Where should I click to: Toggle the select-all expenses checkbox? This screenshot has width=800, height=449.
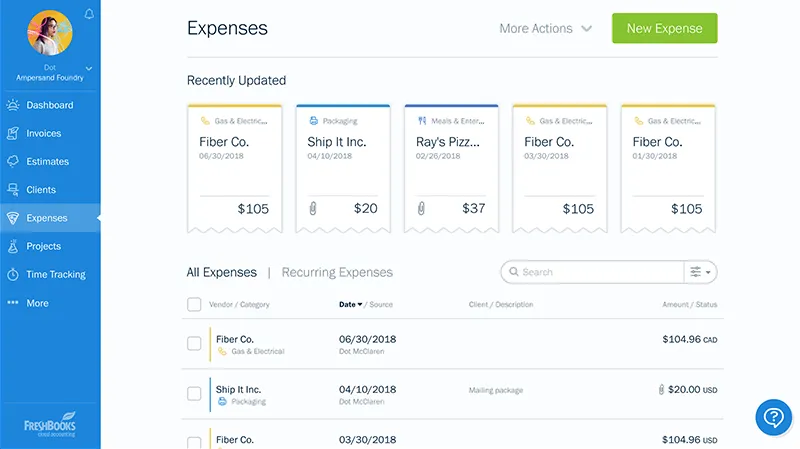194,304
